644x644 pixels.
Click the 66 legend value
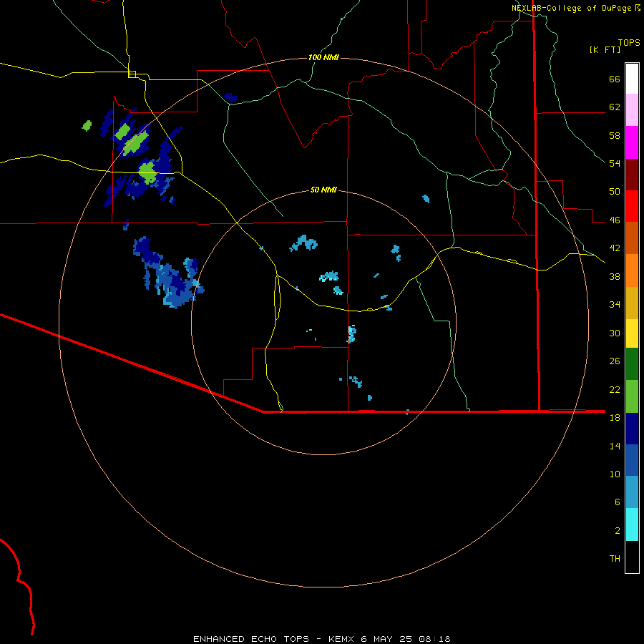615,79
